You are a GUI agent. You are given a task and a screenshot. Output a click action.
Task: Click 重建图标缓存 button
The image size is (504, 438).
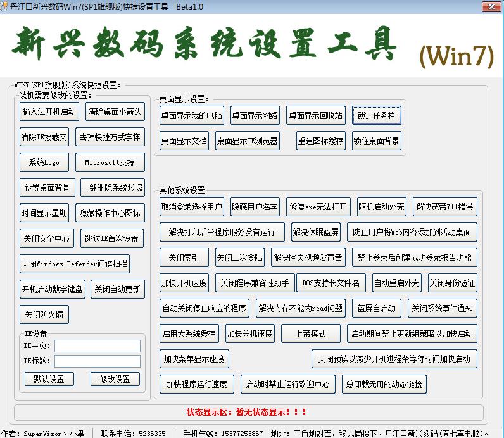click(321, 141)
